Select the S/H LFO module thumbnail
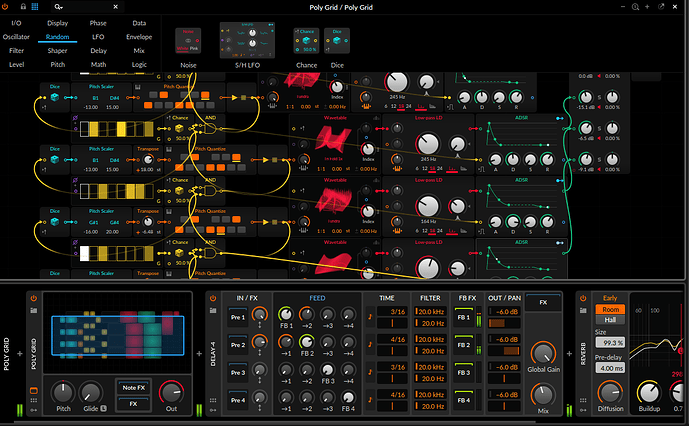689x426 pixels. (247, 40)
